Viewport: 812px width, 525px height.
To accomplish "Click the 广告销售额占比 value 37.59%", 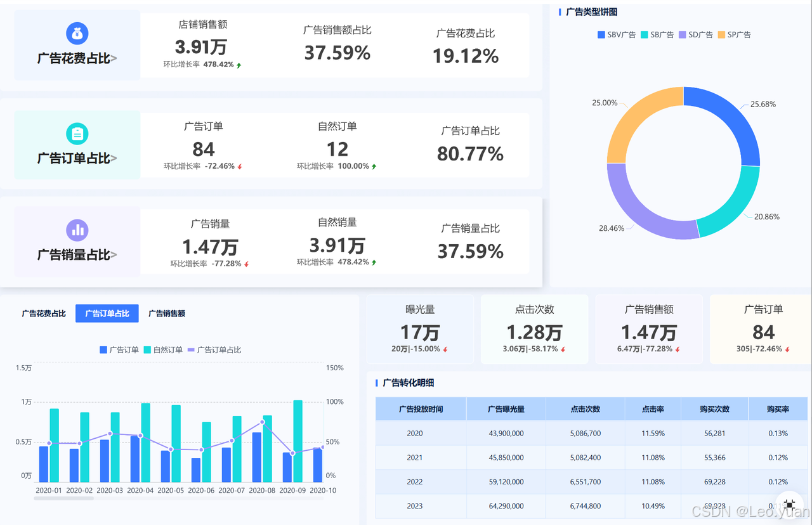I will click(337, 53).
